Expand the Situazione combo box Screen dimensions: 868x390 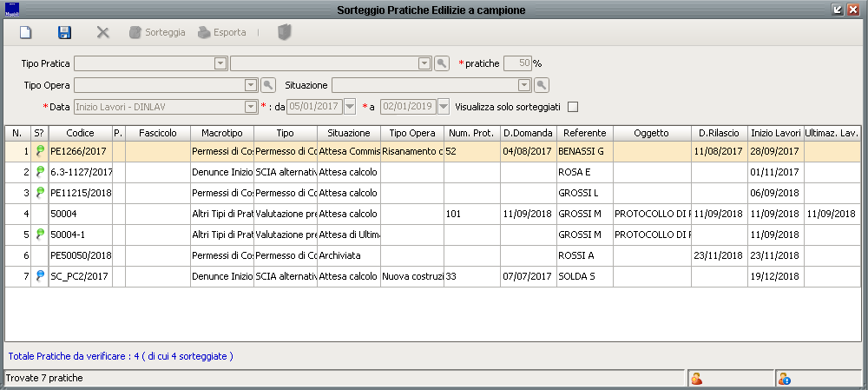[x=524, y=85]
